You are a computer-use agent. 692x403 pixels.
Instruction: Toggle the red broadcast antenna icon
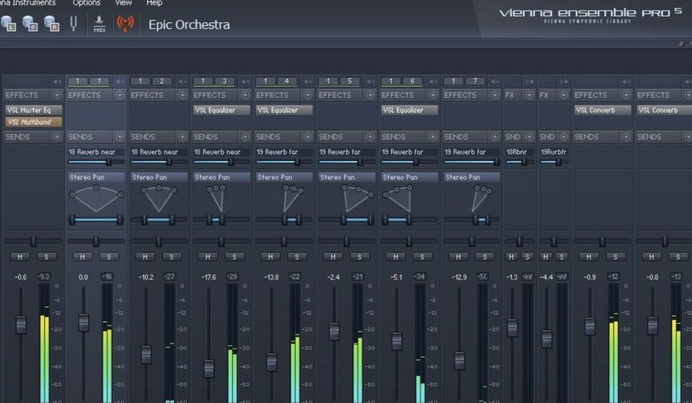125,23
